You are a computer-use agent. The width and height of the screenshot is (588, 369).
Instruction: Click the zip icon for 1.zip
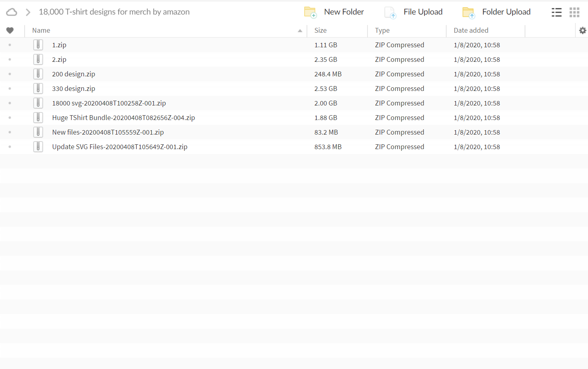pyautogui.click(x=38, y=45)
